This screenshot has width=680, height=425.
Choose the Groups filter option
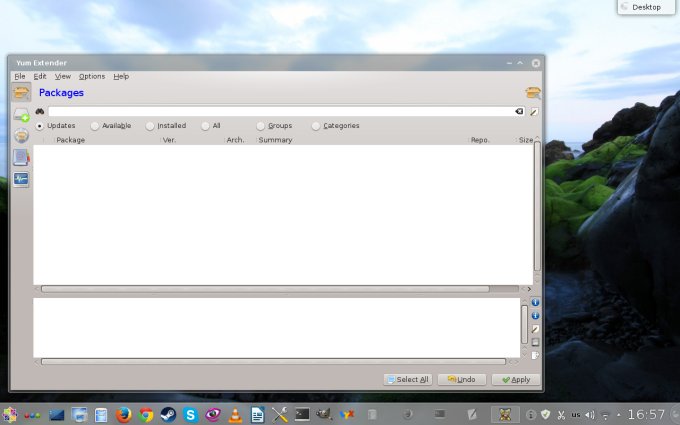[x=261, y=126]
